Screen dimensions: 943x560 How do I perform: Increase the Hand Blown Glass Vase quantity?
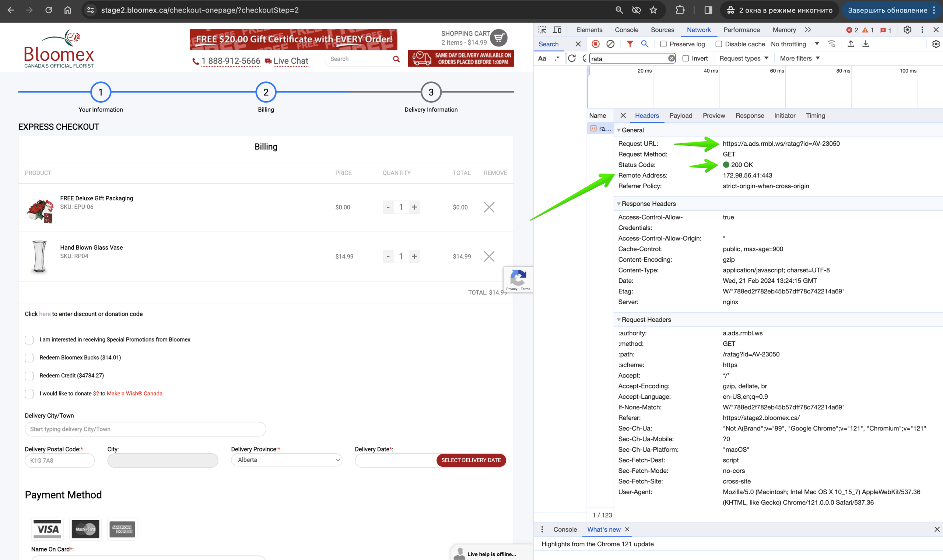click(x=414, y=257)
